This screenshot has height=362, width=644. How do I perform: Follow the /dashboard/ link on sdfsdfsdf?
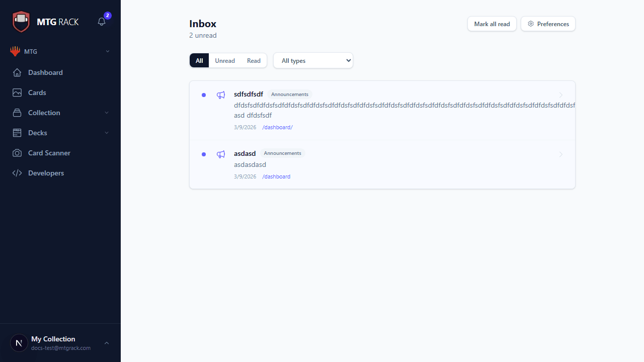click(277, 127)
